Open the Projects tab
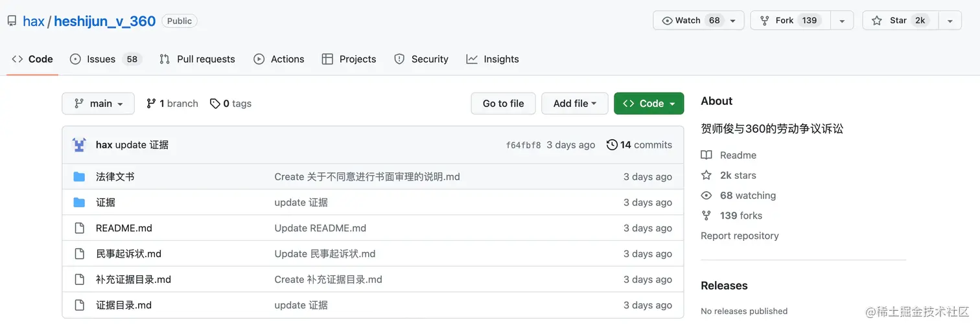The image size is (980, 329). click(x=349, y=59)
